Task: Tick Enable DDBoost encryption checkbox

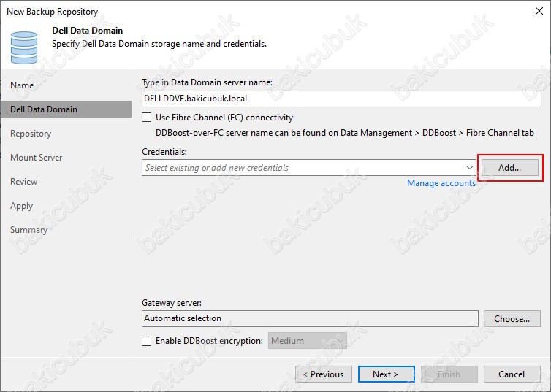Action: click(x=147, y=341)
